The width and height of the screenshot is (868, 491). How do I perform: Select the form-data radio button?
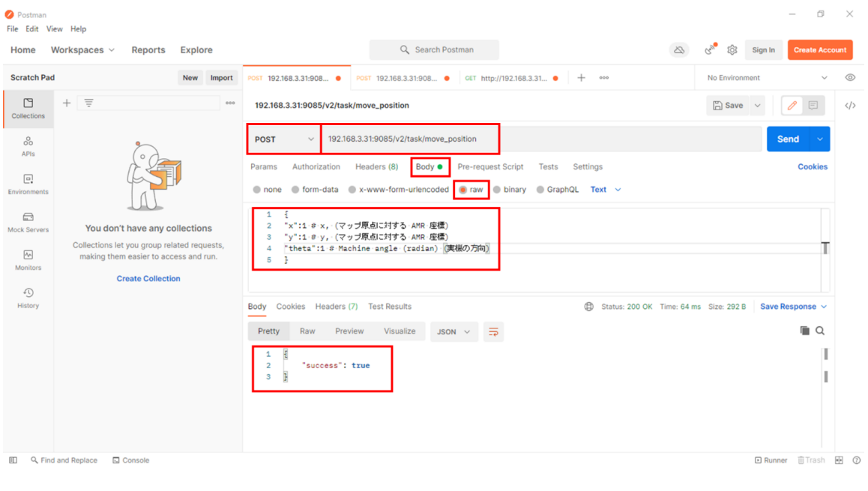(x=295, y=190)
